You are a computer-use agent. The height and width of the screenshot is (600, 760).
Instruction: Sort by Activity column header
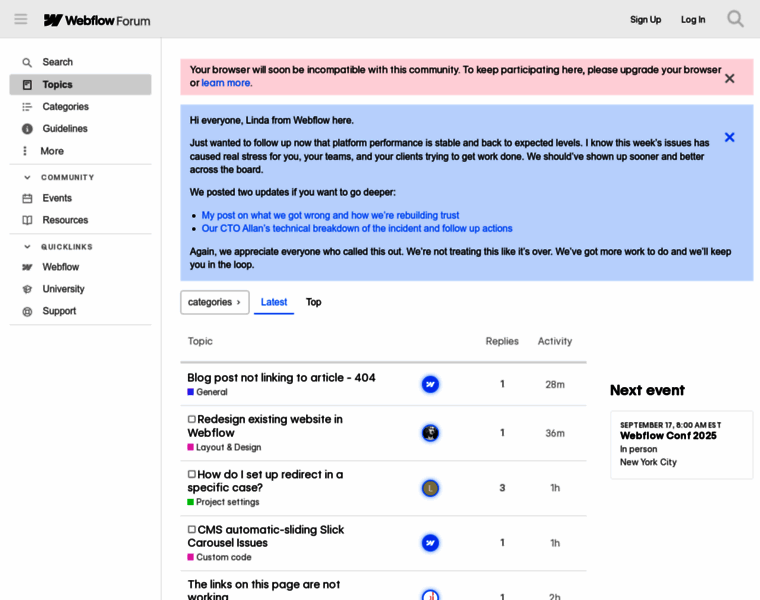(555, 341)
